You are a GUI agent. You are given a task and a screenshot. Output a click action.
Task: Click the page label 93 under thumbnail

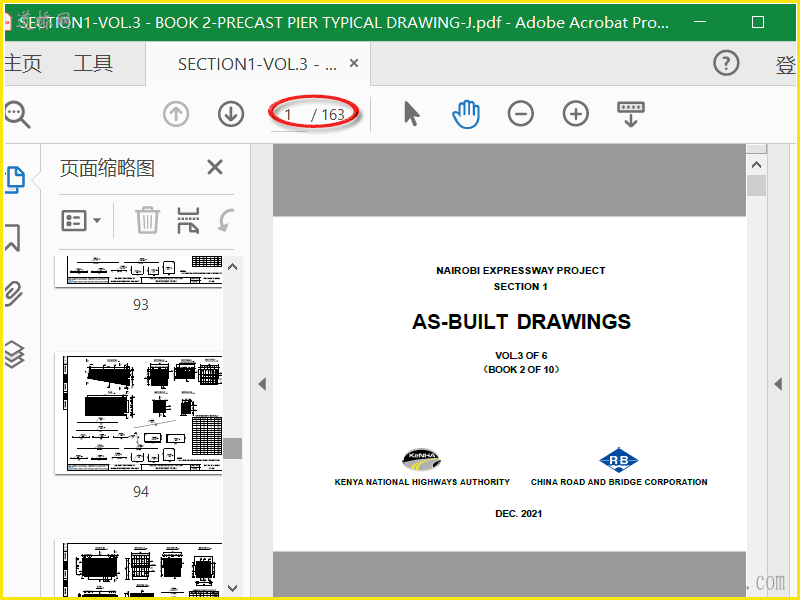(x=141, y=305)
